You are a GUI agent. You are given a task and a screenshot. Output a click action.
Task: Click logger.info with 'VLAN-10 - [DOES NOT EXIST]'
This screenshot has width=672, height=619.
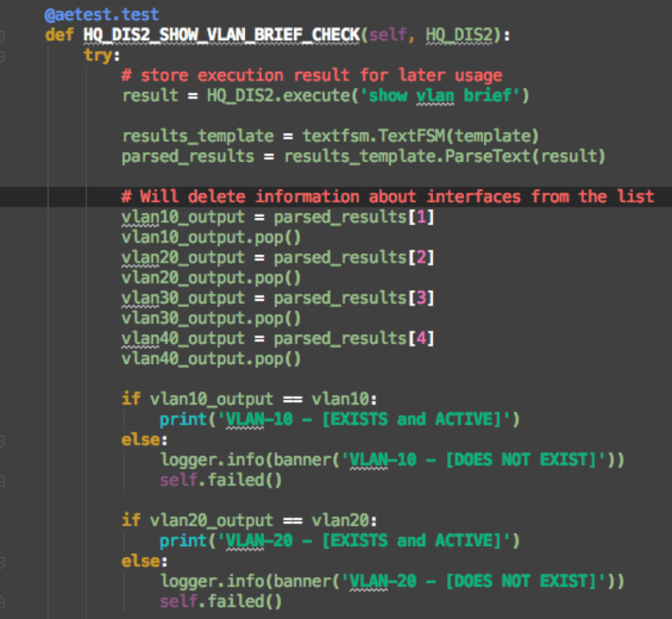point(392,460)
